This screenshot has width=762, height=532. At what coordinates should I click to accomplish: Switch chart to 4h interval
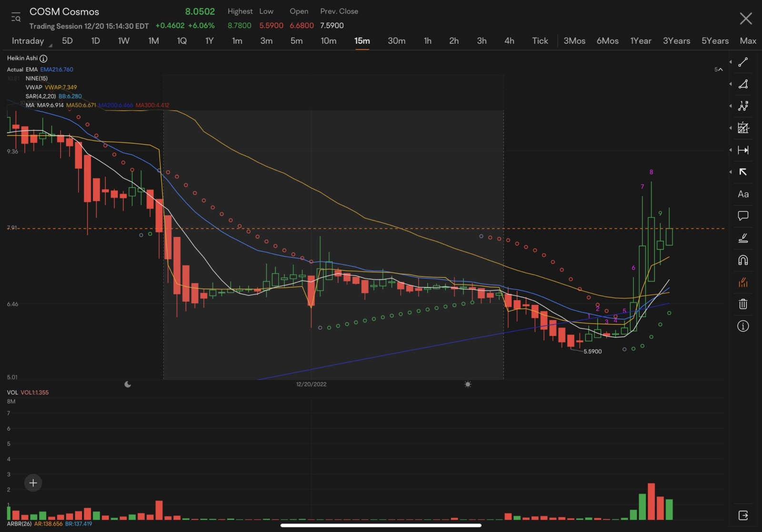tap(510, 41)
